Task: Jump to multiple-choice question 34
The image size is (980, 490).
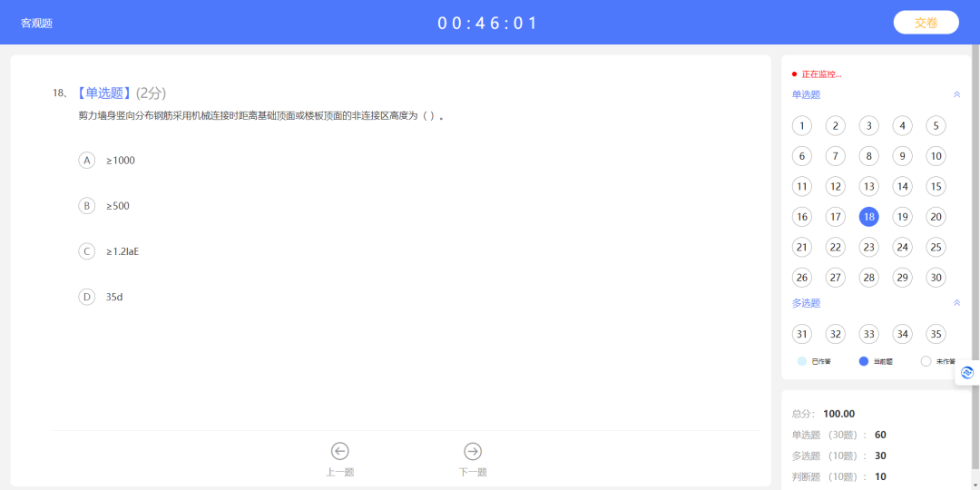Action: (x=902, y=334)
